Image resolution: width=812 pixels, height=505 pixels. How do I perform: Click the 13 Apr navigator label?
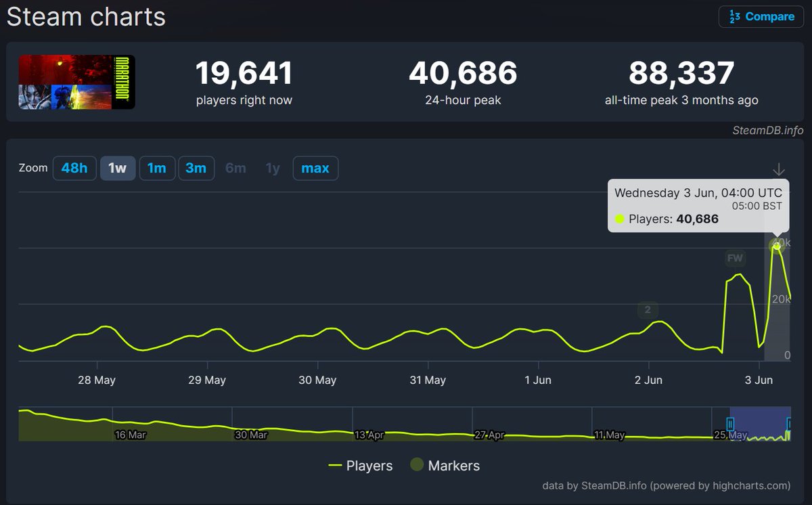coord(369,435)
